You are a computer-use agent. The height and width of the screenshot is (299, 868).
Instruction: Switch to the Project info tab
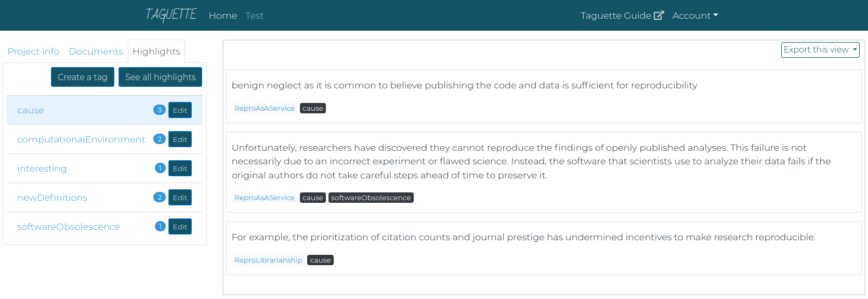[x=33, y=51]
